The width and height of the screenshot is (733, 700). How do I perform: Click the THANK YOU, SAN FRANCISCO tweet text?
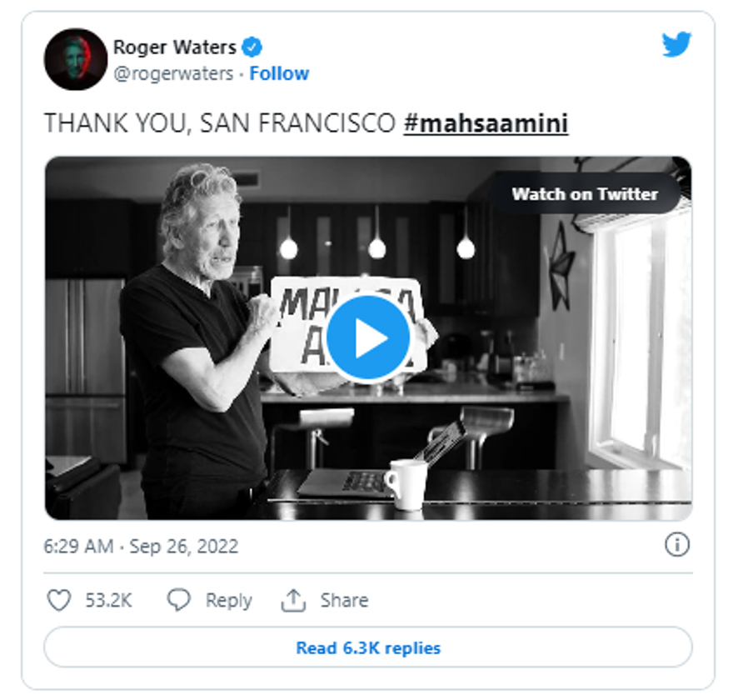click(x=219, y=123)
